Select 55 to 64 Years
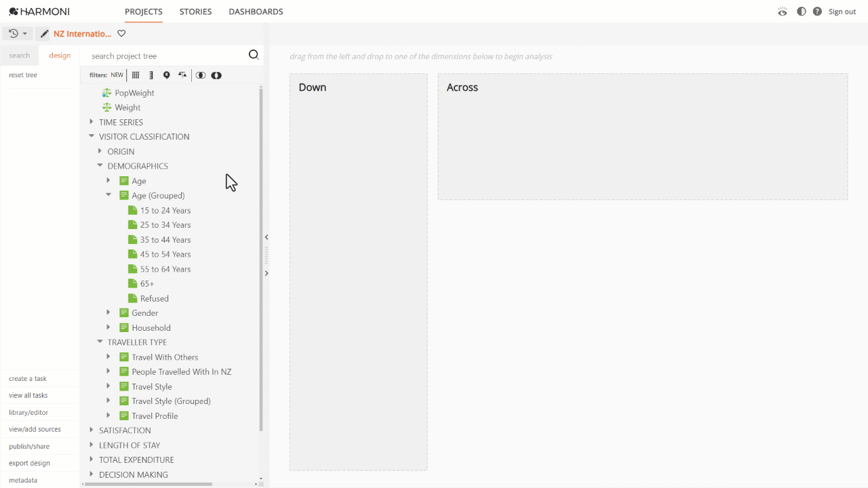Screen dimensions: 868x488 (x=165, y=269)
